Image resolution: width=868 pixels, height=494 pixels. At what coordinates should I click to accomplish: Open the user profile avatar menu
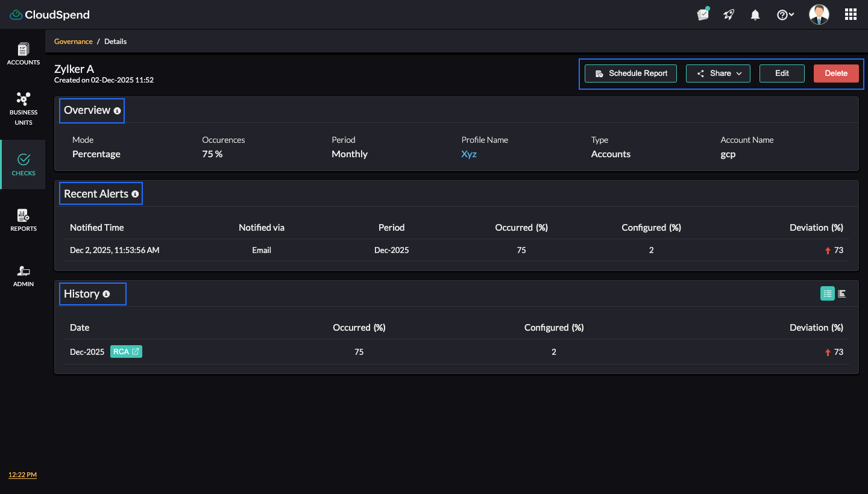[x=819, y=14]
